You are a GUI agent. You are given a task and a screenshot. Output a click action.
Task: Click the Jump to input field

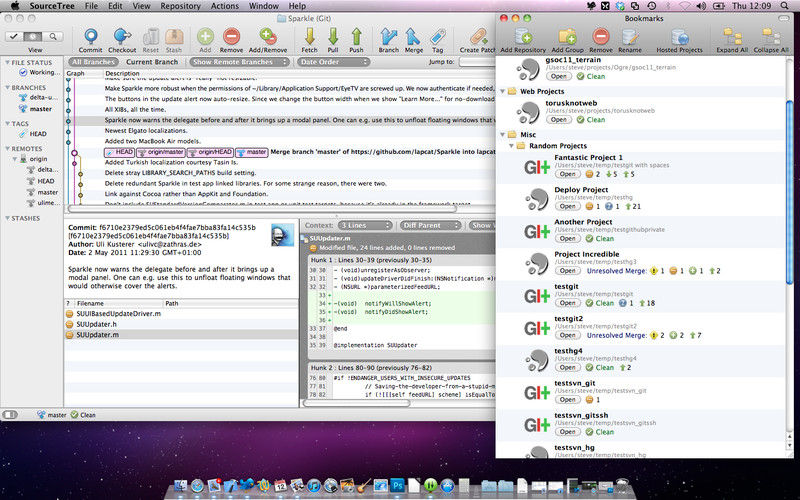[x=477, y=62]
